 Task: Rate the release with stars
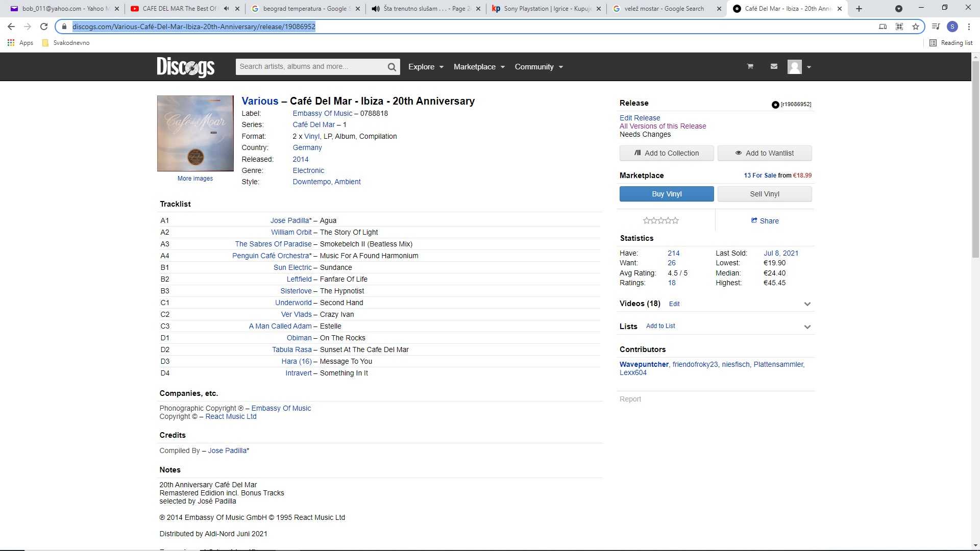click(x=661, y=220)
